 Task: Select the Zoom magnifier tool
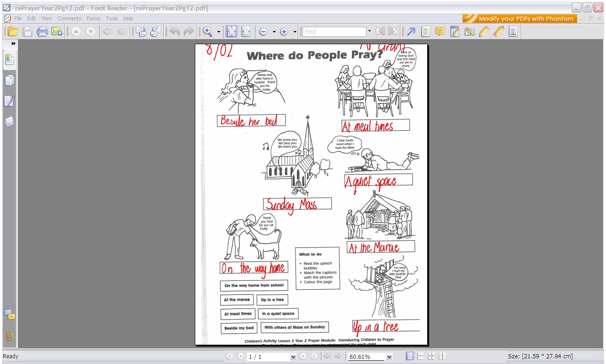point(207,32)
